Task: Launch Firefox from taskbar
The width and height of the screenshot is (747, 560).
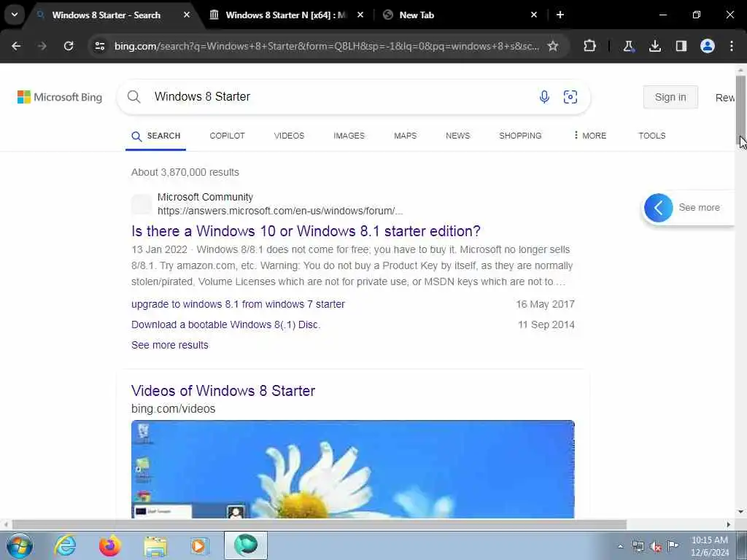Action: tap(110, 545)
